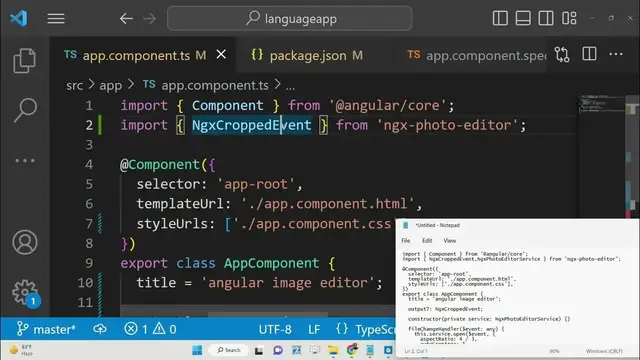640x360 pixels.
Task: Open Chrome from taskbar
Action: point(352,350)
